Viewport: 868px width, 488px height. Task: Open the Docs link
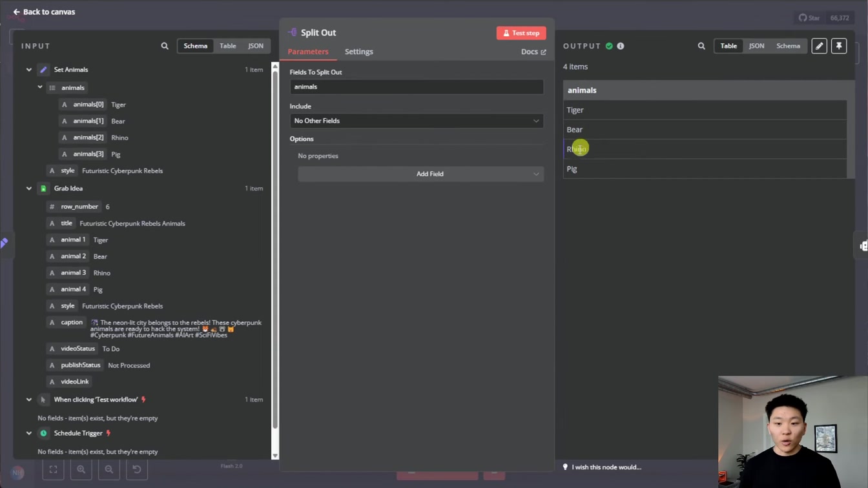[533, 52]
